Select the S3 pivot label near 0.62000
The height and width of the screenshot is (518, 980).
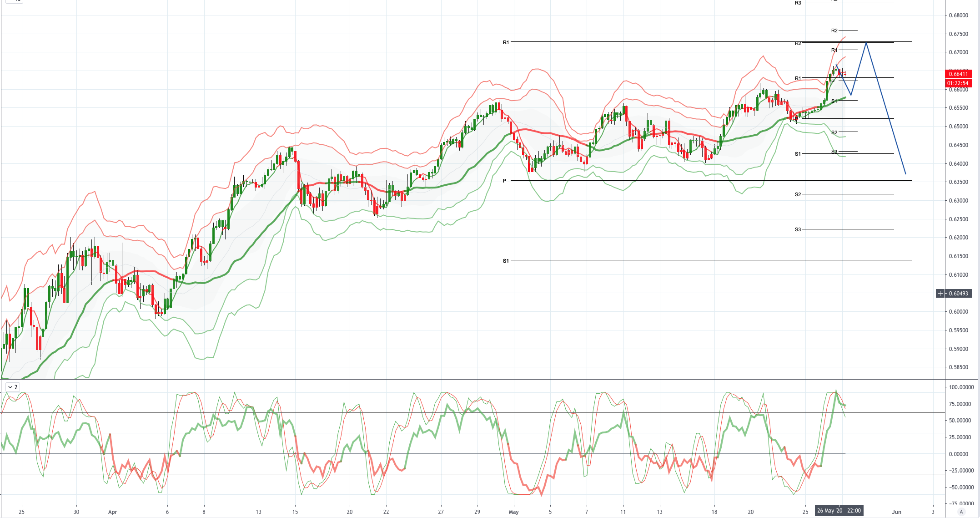pos(798,229)
